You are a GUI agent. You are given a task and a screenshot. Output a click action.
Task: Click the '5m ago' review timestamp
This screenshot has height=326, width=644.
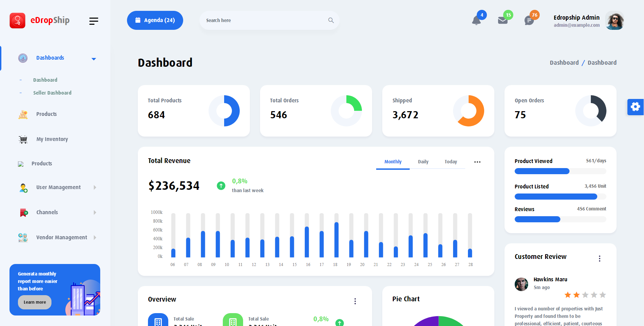pyautogui.click(x=541, y=287)
